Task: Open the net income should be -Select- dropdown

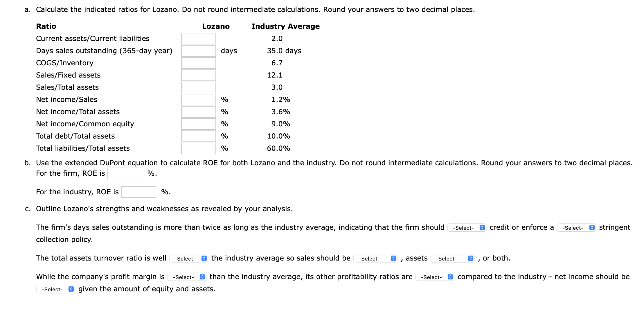Action: pyautogui.click(x=55, y=289)
